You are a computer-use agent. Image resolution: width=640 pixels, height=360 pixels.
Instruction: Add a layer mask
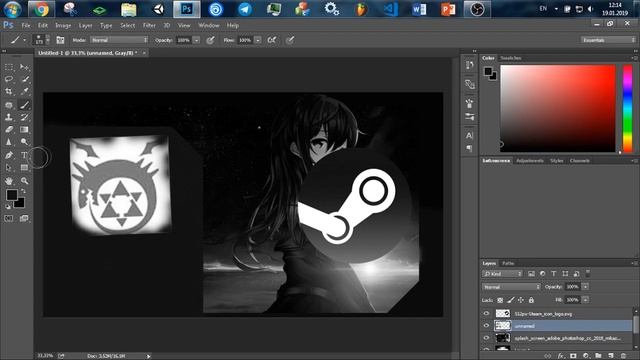(x=573, y=356)
